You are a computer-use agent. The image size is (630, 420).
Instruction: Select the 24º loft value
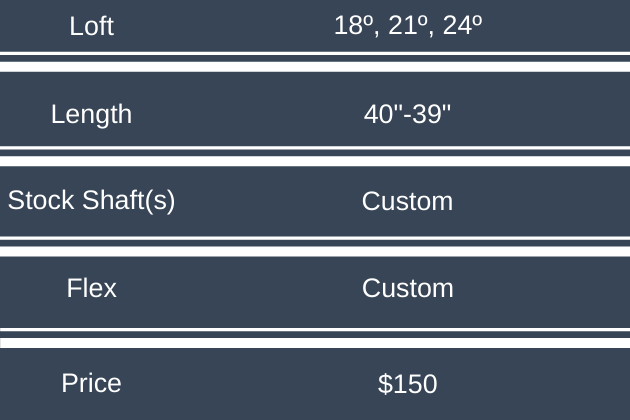coord(462,26)
